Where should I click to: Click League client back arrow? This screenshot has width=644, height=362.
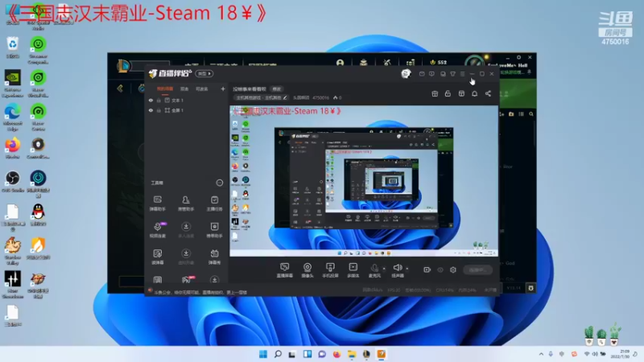pyautogui.click(x=120, y=88)
